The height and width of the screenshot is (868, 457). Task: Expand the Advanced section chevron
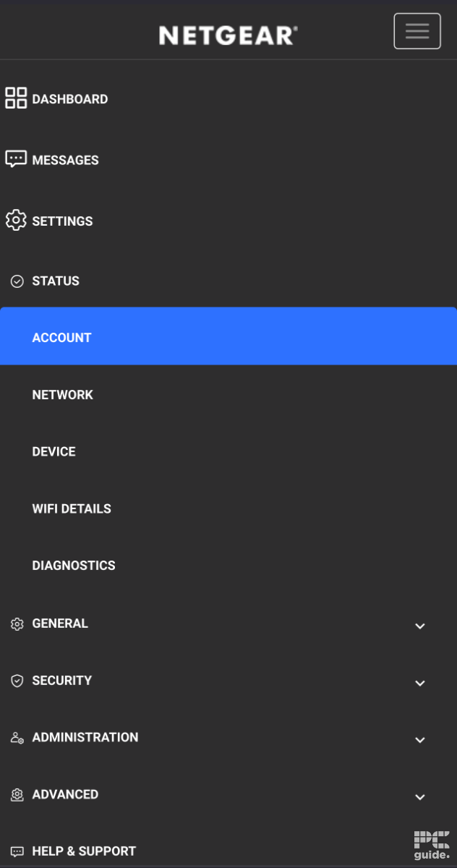tap(420, 797)
